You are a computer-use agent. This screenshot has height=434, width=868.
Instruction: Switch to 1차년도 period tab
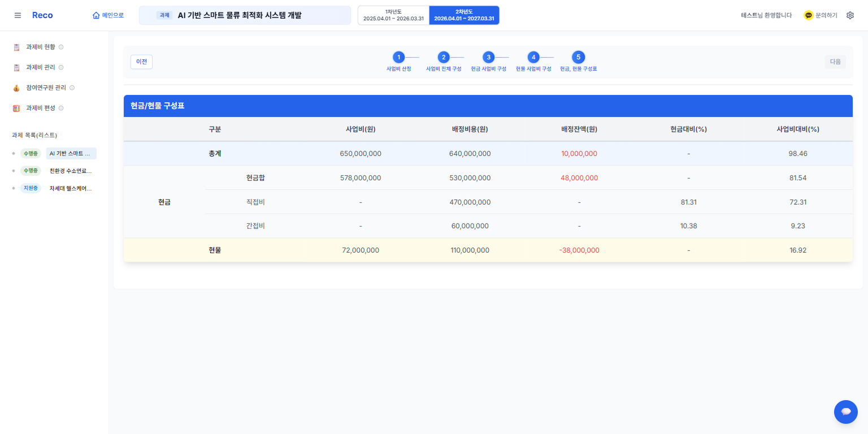[393, 15]
